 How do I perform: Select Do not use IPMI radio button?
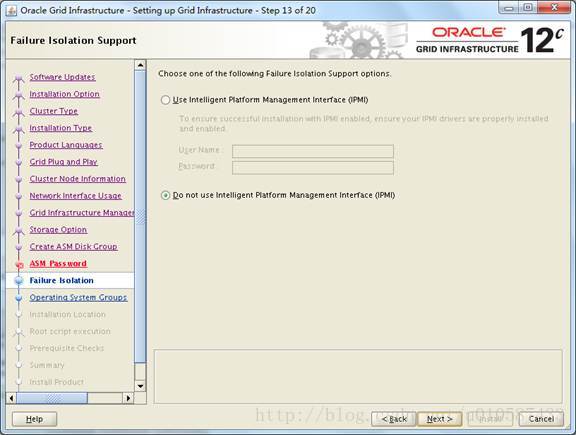pos(165,195)
